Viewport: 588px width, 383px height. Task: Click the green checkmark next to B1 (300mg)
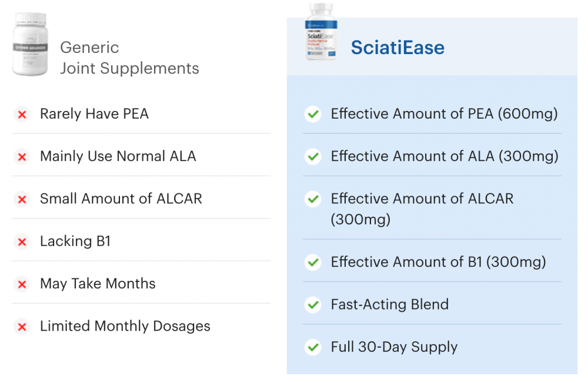click(313, 263)
